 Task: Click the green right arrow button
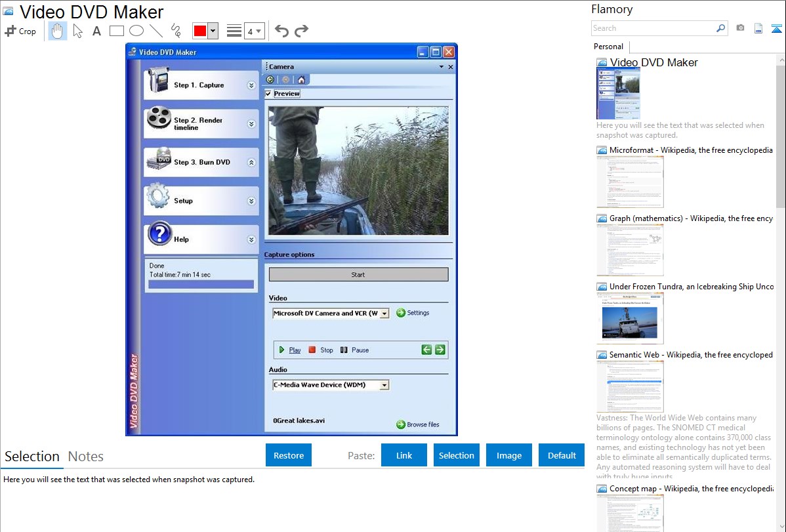click(440, 350)
